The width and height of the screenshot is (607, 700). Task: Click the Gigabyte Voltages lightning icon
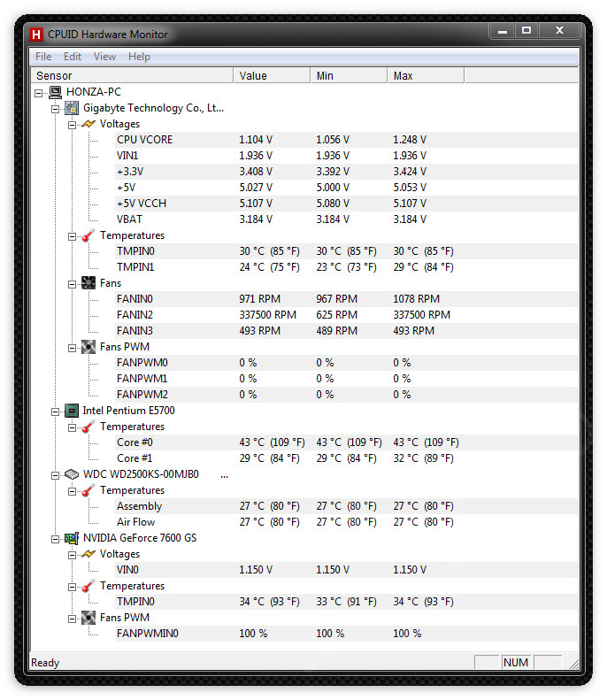tap(88, 124)
